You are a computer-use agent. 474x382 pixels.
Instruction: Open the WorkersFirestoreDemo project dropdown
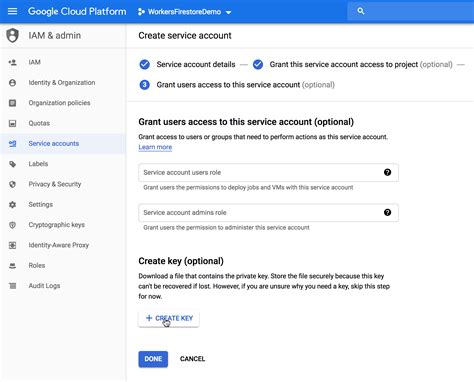click(185, 12)
